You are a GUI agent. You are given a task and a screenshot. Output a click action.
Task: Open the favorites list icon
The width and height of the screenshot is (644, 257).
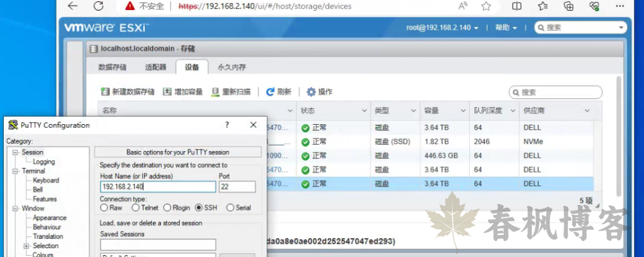543,6
